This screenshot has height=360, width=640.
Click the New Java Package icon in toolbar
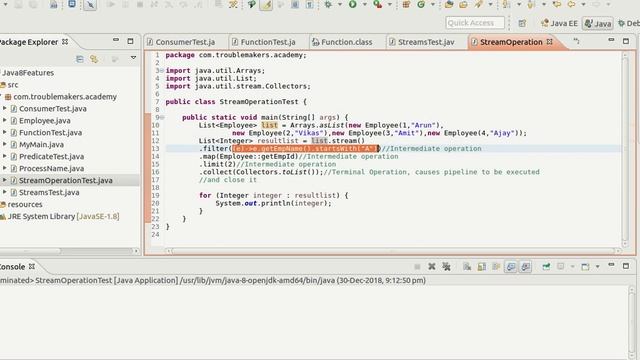click(x=406, y=4)
